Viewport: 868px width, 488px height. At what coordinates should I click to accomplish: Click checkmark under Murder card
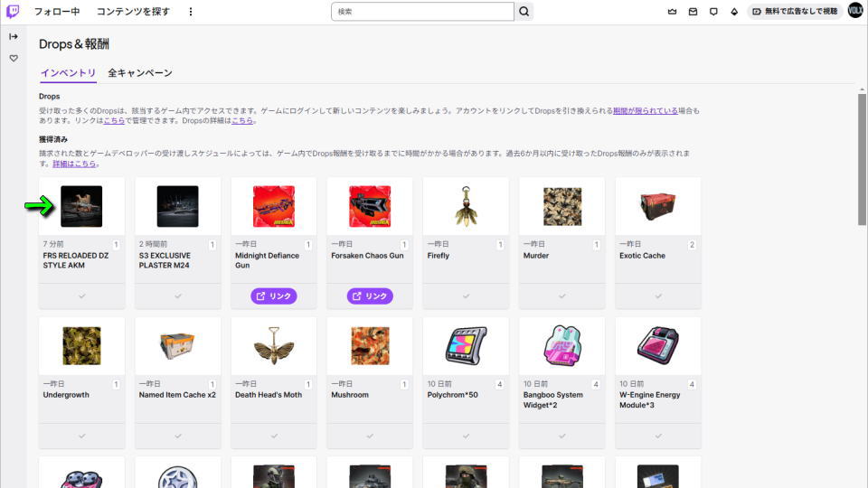[x=561, y=296]
